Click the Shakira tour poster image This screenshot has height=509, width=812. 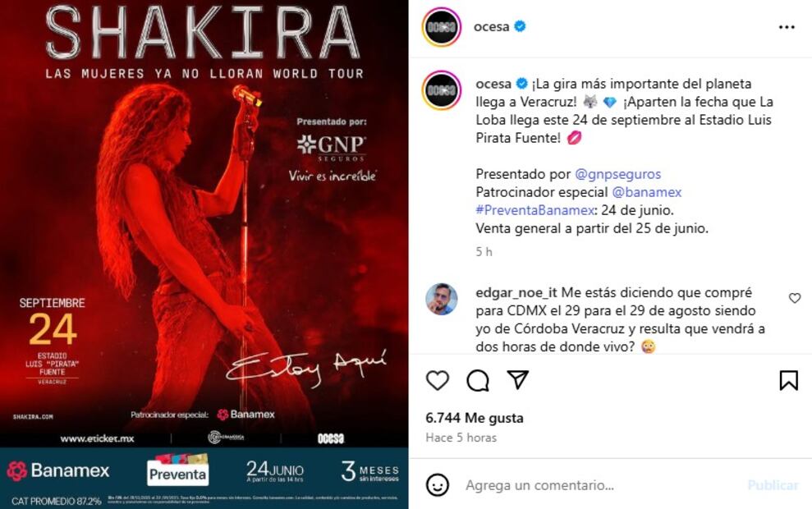pyautogui.click(x=204, y=254)
